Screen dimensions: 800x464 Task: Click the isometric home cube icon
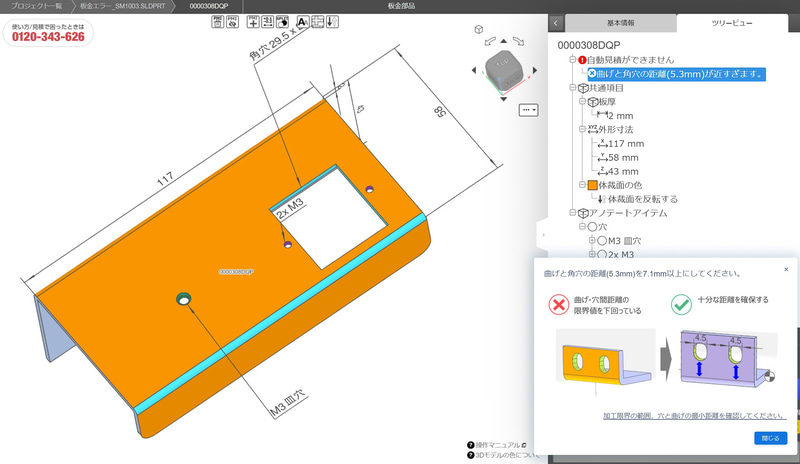(x=479, y=29)
